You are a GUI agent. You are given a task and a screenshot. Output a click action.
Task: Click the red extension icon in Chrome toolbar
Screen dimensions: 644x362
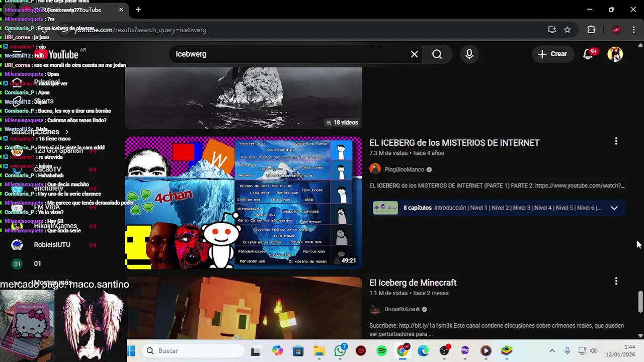(616, 30)
